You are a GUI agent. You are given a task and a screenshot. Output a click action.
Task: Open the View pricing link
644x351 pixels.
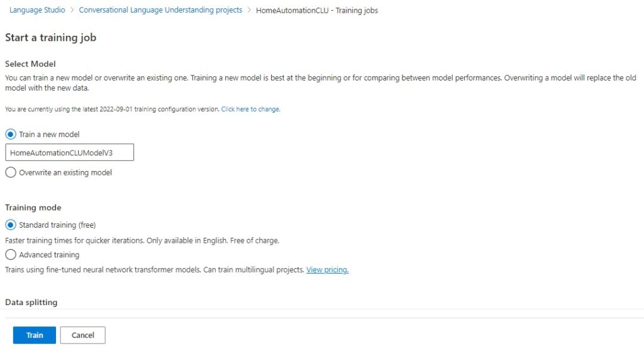point(327,270)
